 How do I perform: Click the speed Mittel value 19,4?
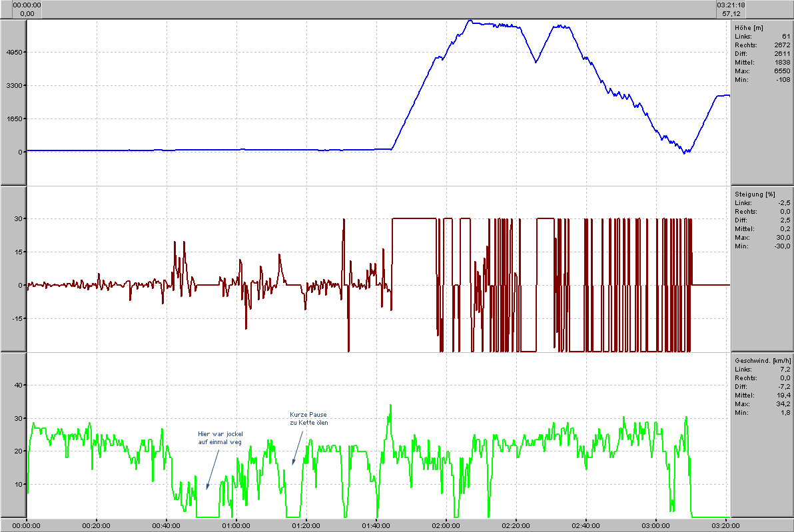pos(783,395)
